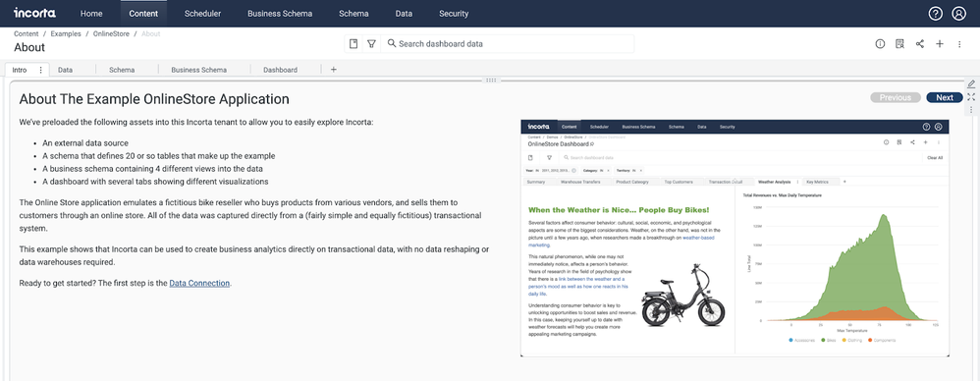This screenshot has height=381, width=980.
Task: Open the user profile icon
Action: (958, 13)
